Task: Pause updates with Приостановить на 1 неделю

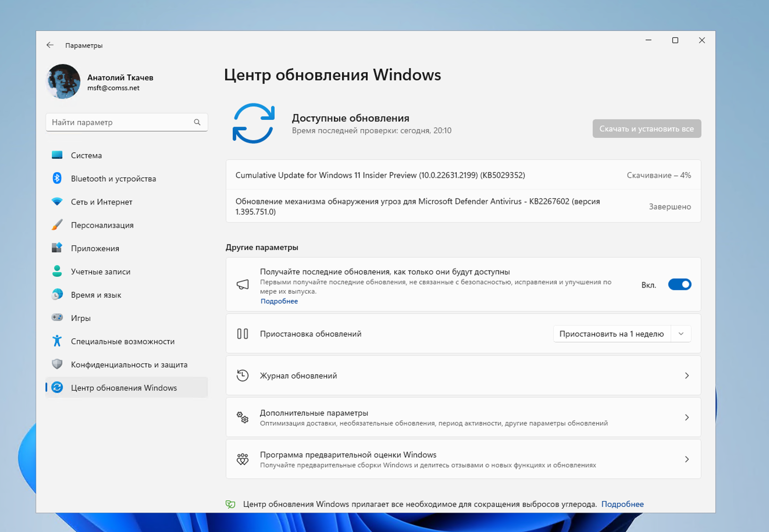Action: click(612, 334)
